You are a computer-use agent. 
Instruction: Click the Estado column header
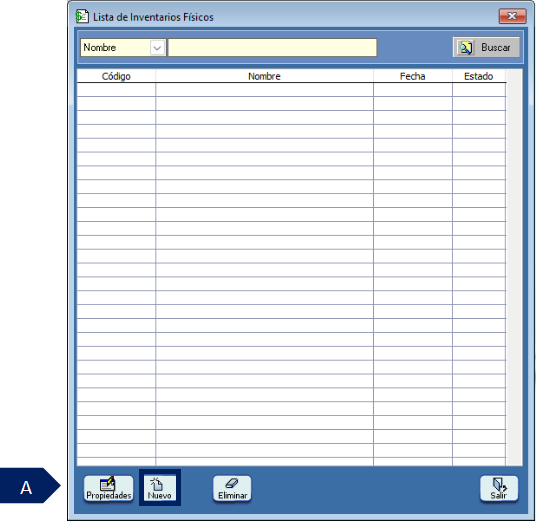[x=479, y=76]
